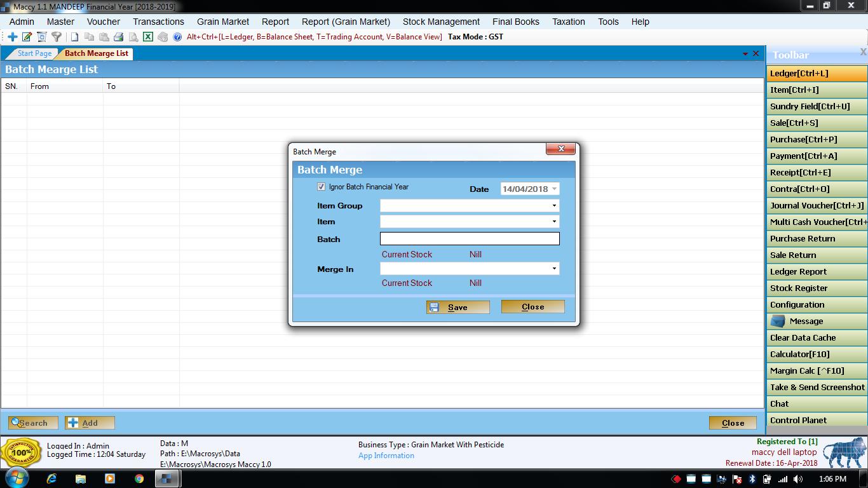Click the To column header
The image size is (868, 488).
coord(141,86)
